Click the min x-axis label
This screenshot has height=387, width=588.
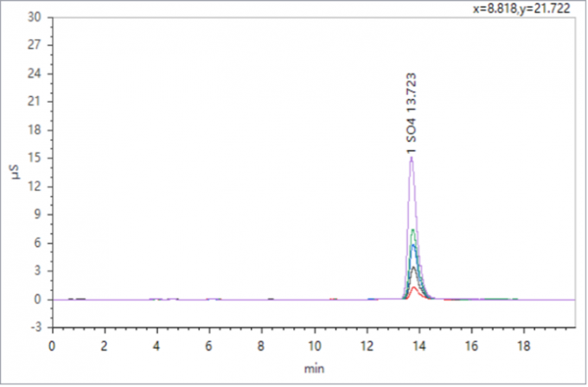pyautogui.click(x=314, y=369)
